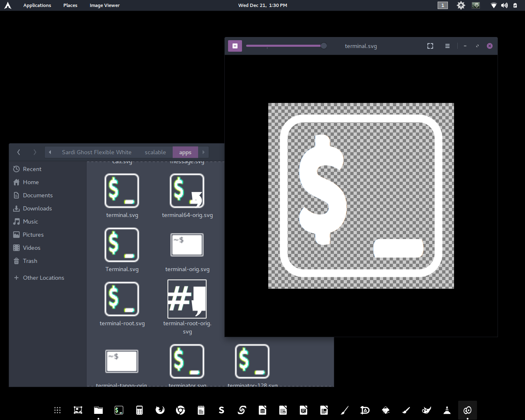Image resolution: width=525 pixels, height=420 pixels.
Task: Open the app grid launcher icon
Action: [x=57, y=410]
